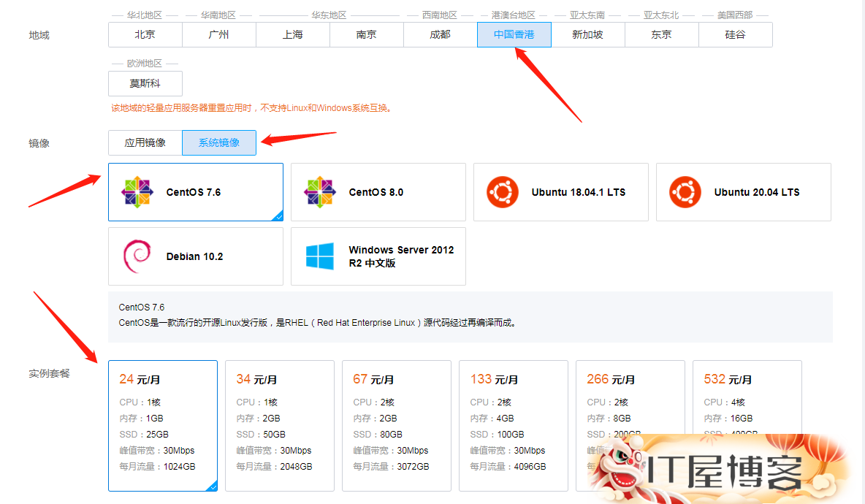Select the 东京 region
The image size is (865, 504).
(x=661, y=35)
